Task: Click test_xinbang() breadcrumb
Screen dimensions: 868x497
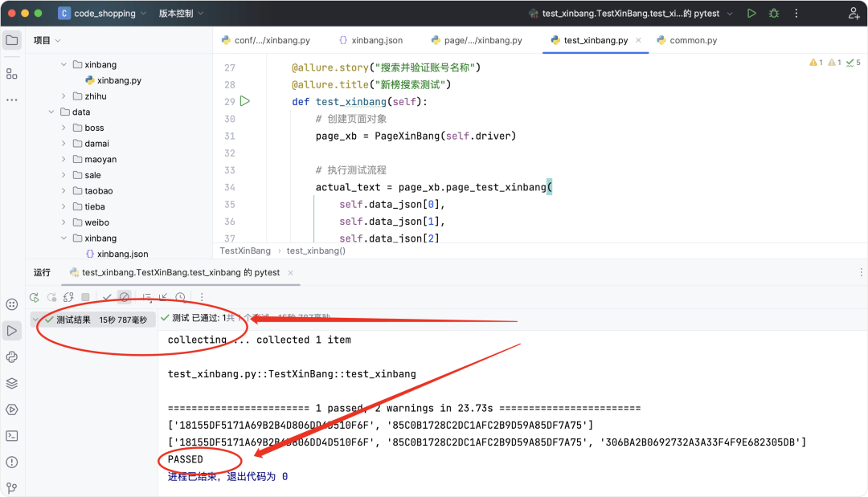Action: [316, 251]
